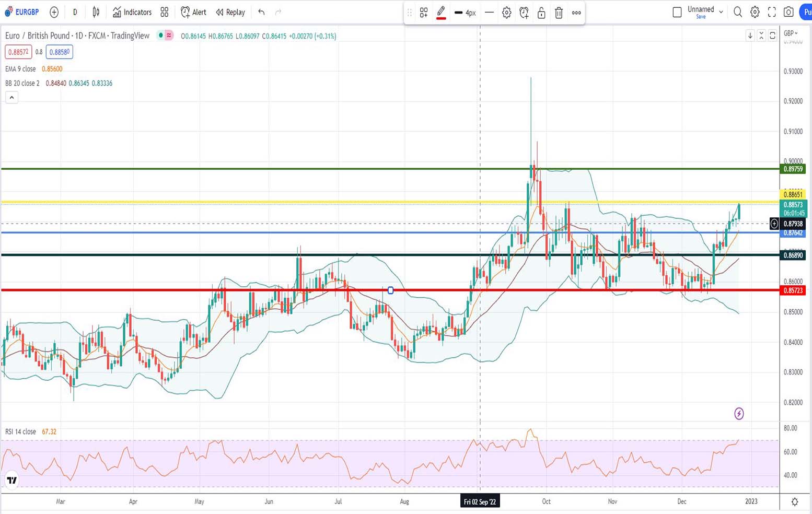Collapse the indicator legend with chevron
Image resolution: width=812 pixels, height=514 pixels.
coord(11,97)
